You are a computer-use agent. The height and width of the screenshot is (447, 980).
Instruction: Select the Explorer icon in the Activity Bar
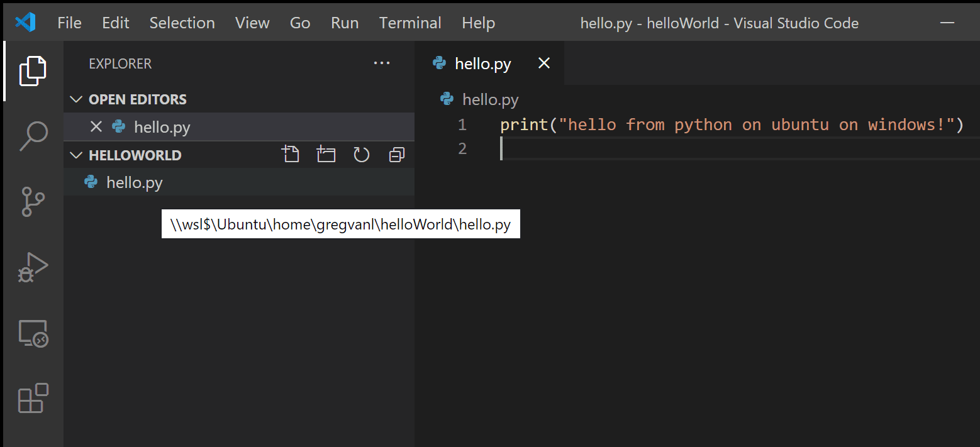click(32, 70)
